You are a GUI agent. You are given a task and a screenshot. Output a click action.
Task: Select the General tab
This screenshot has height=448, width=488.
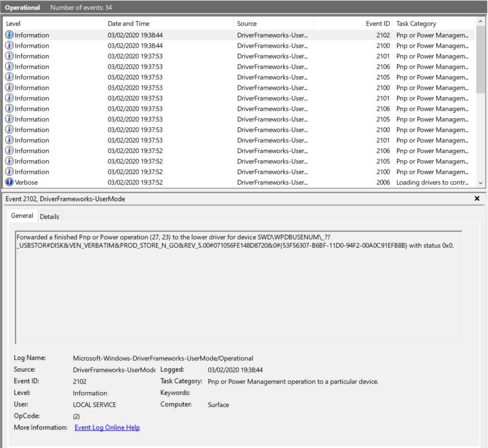pos(22,215)
